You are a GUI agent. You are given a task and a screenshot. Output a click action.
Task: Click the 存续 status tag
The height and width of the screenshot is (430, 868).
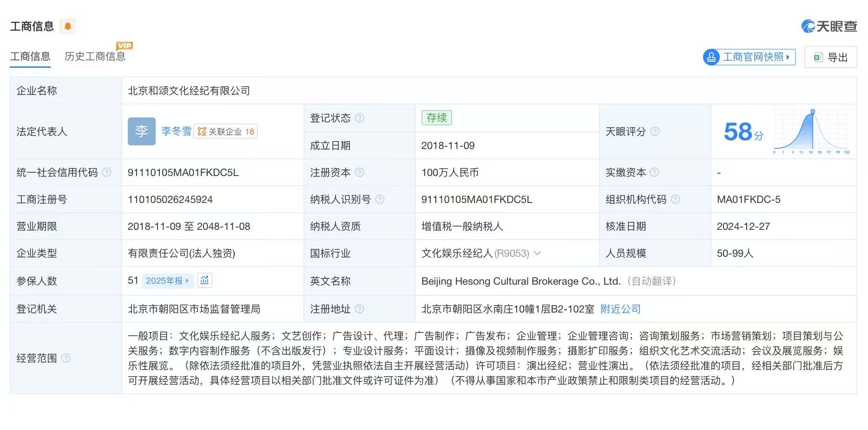(437, 118)
